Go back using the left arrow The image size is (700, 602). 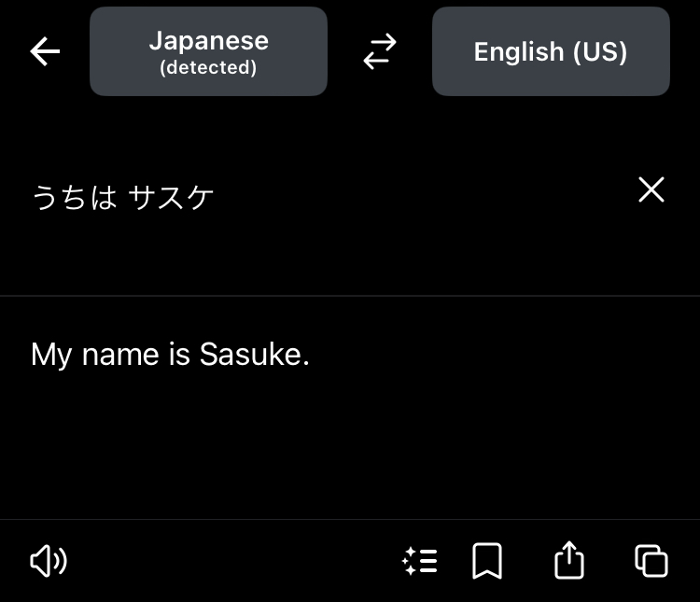(x=45, y=51)
